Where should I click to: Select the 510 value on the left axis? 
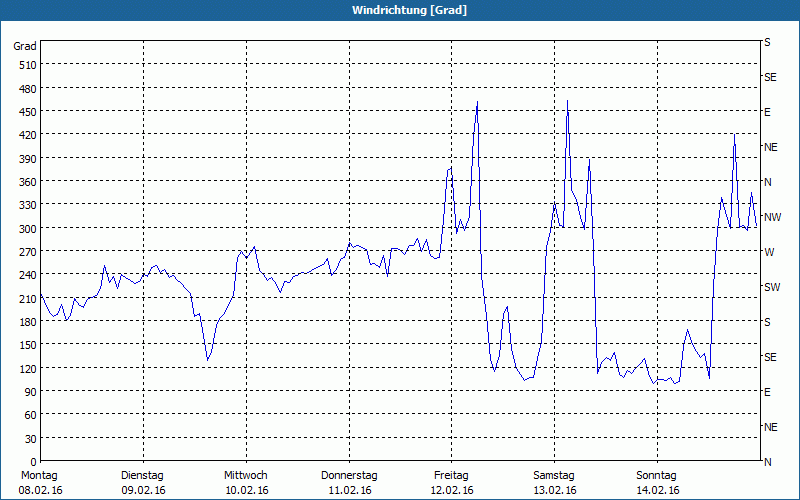(28, 65)
